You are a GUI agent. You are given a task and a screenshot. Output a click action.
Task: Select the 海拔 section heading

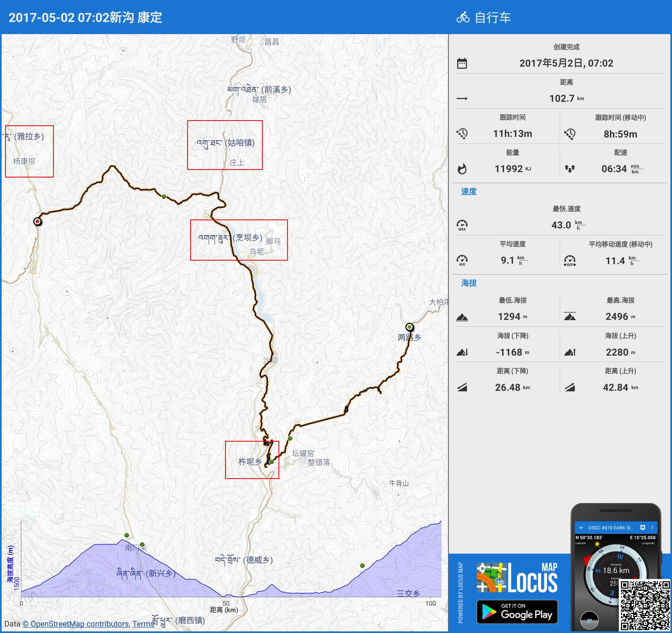[x=469, y=283]
